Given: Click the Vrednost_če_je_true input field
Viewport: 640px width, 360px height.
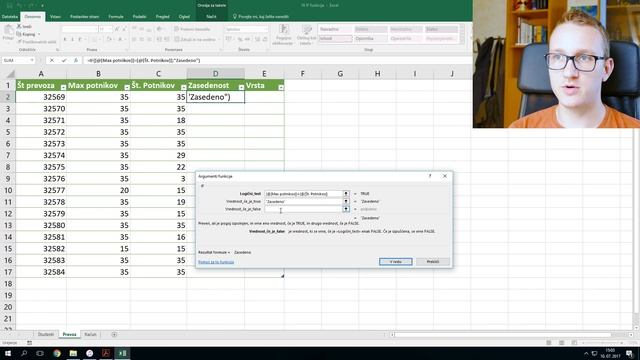Looking at the screenshot, I should click(303, 201).
